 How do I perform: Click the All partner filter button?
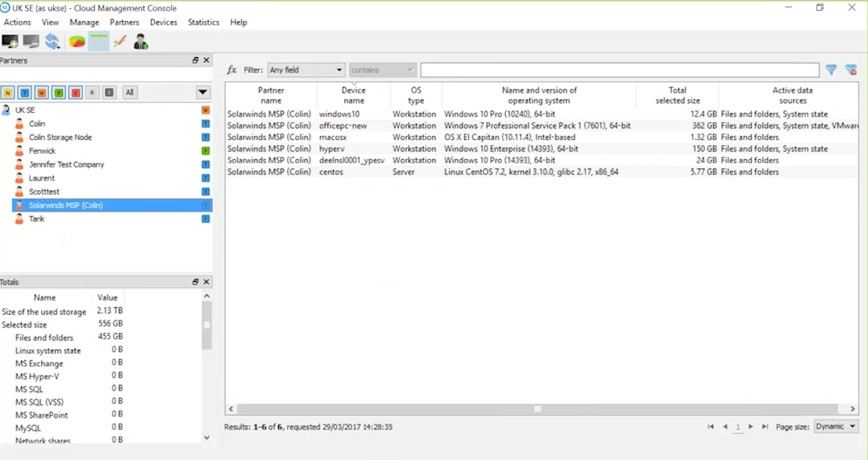click(130, 92)
